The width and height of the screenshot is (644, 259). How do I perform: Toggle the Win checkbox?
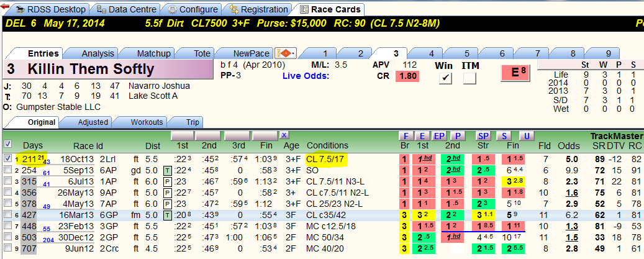[x=445, y=78]
